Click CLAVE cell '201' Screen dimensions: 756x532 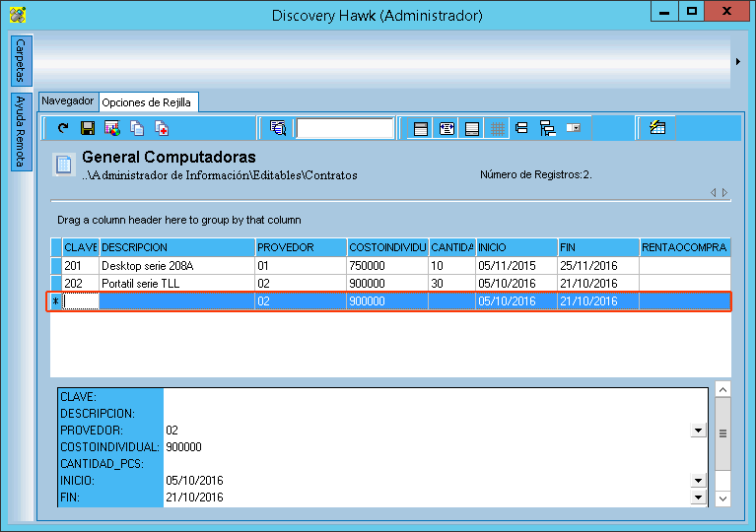pyautogui.click(x=81, y=266)
